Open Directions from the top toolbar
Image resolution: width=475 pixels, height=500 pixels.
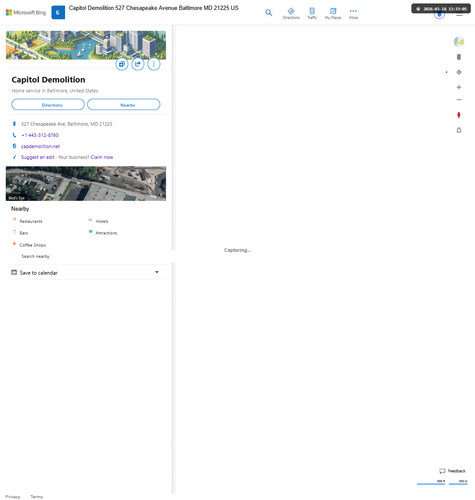tap(291, 14)
